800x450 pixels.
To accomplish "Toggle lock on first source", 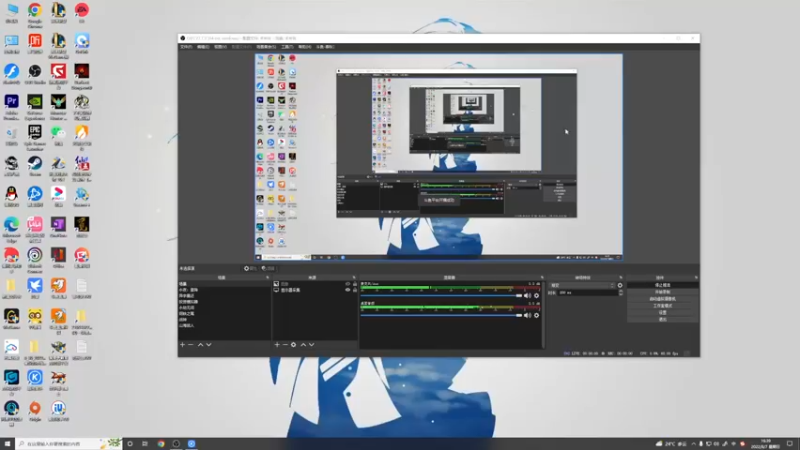I will coord(355,284).
